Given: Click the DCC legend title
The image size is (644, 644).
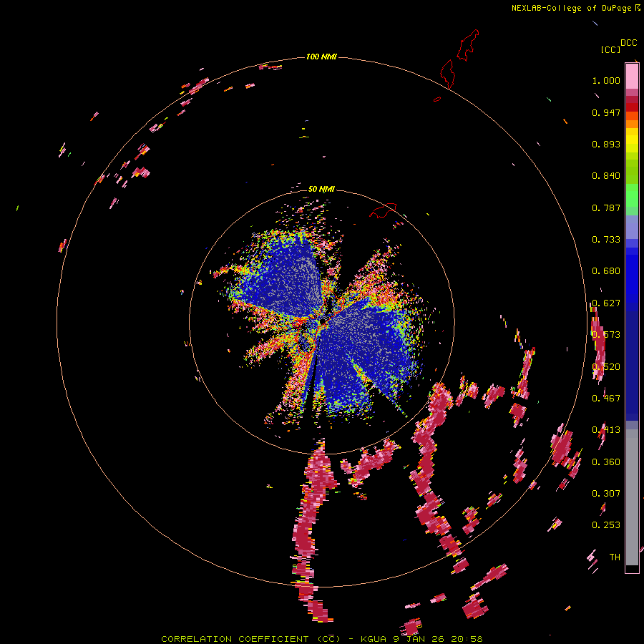Looking at the screenshot, I should coord(629,43).
